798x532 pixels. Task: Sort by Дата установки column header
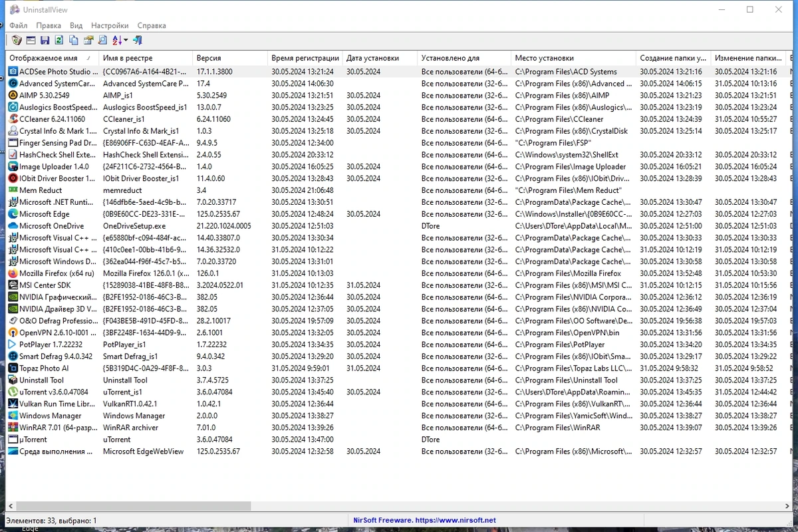tap(380, 58)
